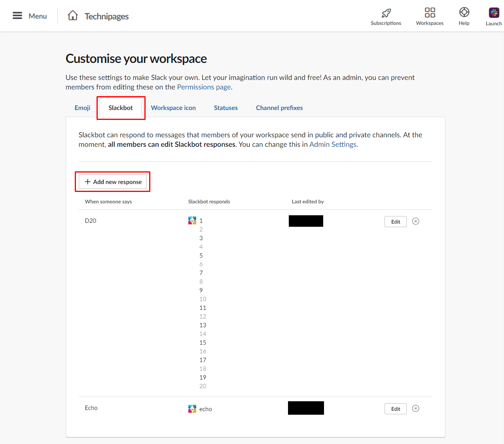
Task: Open the Workspaces grid icon
Action: coord(430,13)
